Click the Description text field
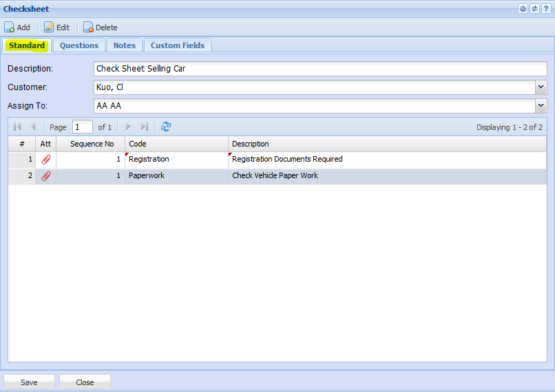 320,69
